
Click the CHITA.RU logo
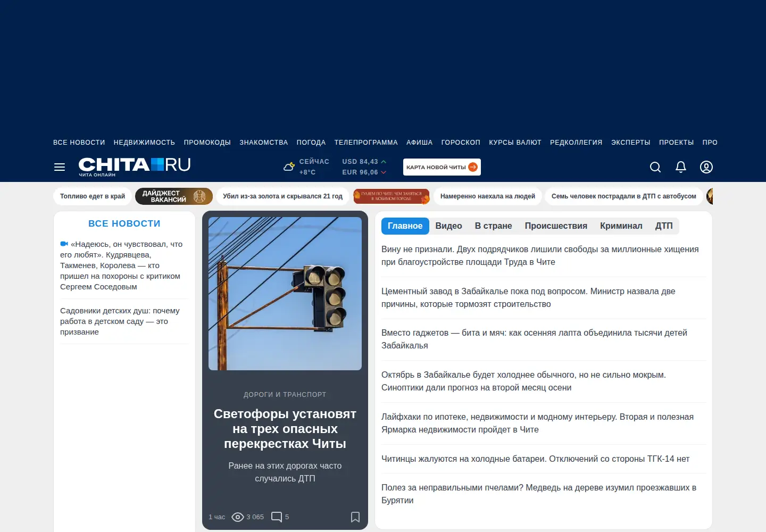click(135, 167)
